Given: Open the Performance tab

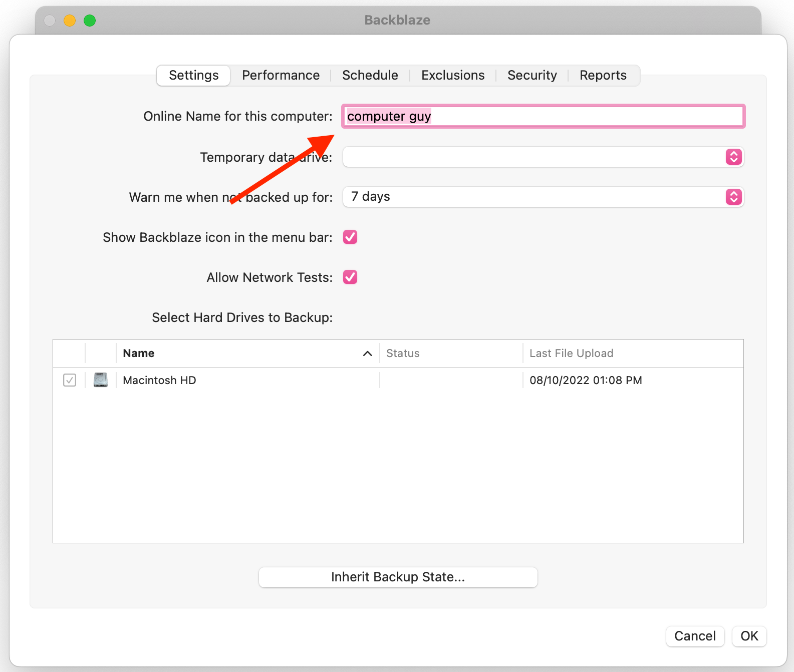Looking at the screenshot, I should [281, 76].
